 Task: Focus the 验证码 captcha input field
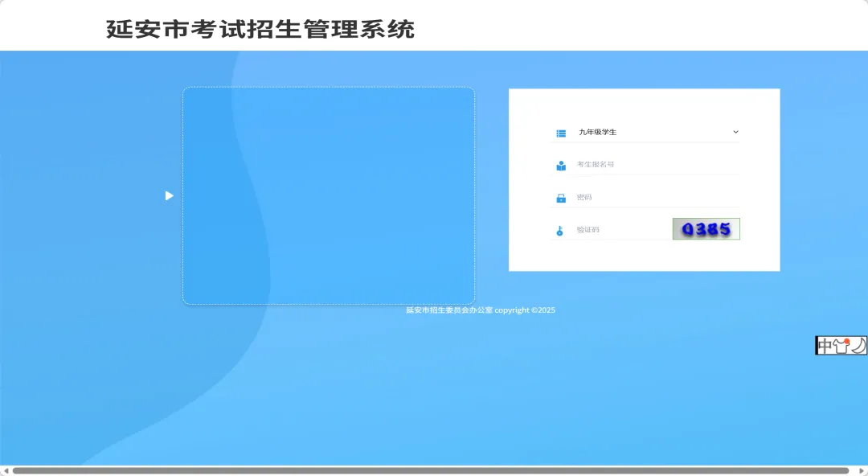point(621,229)
